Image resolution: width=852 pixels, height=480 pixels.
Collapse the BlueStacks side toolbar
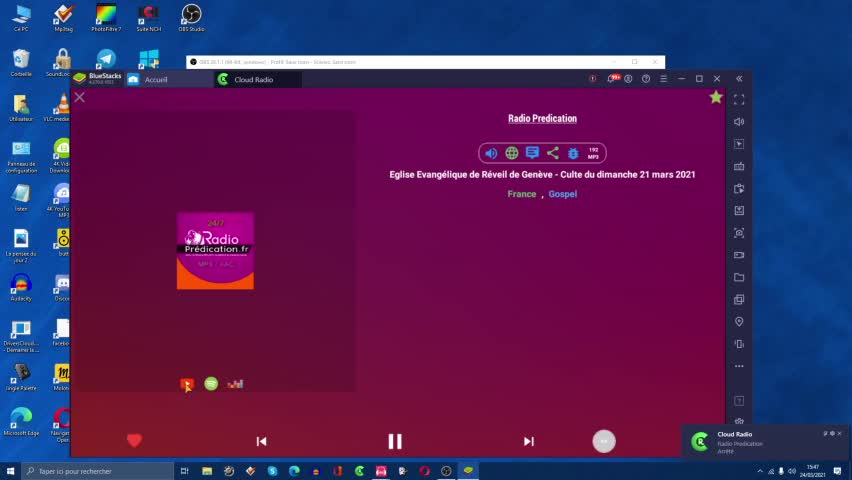pos(739,79)
